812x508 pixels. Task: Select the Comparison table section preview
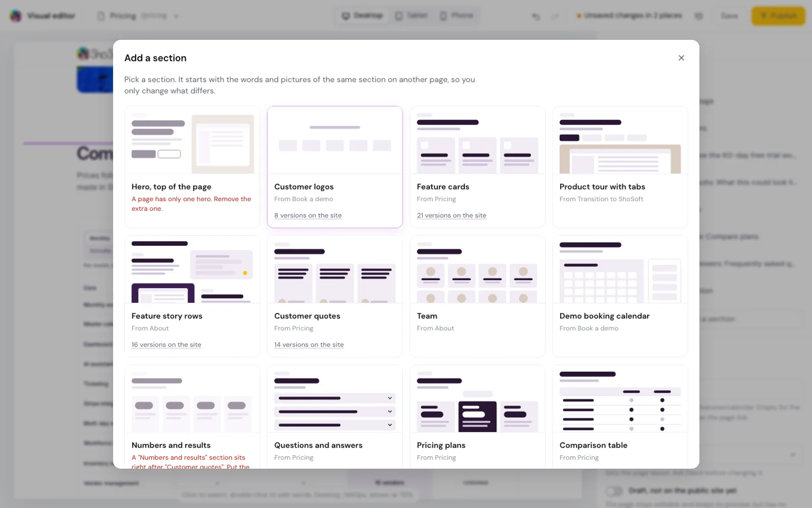coord(620,399)
